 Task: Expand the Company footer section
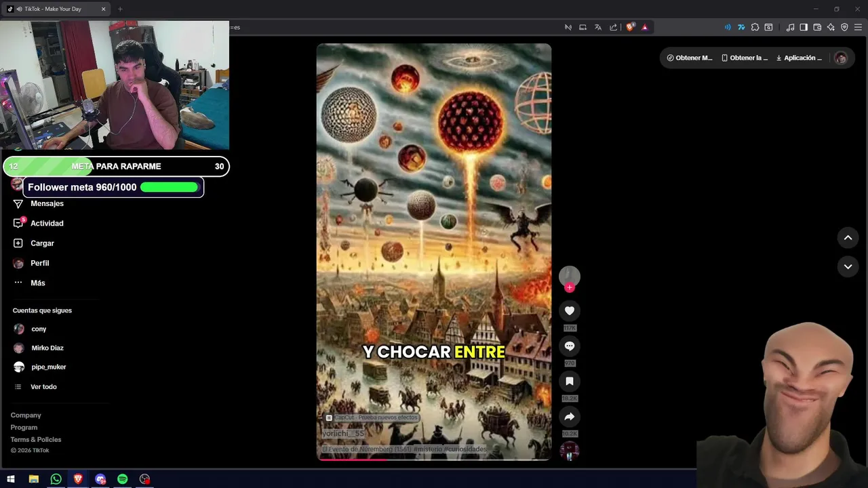[x=26, y=415]
